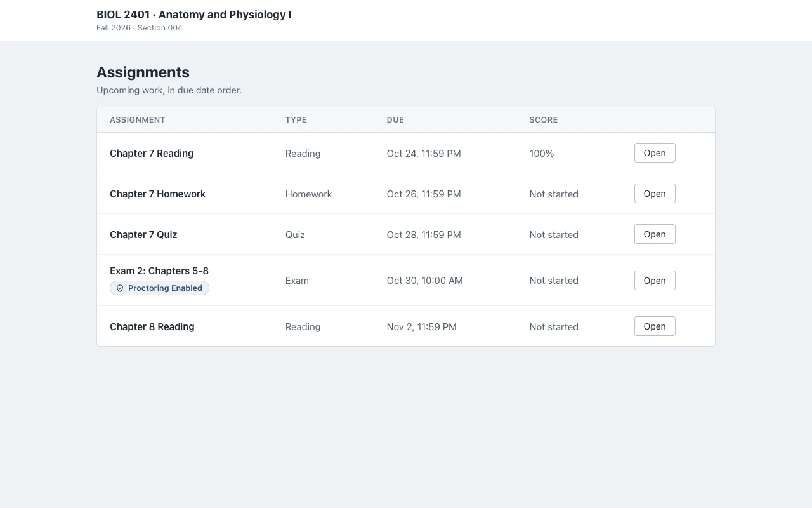Click the DUE column header
This screenshot has height=508, width=812.
tap(395, 120)
